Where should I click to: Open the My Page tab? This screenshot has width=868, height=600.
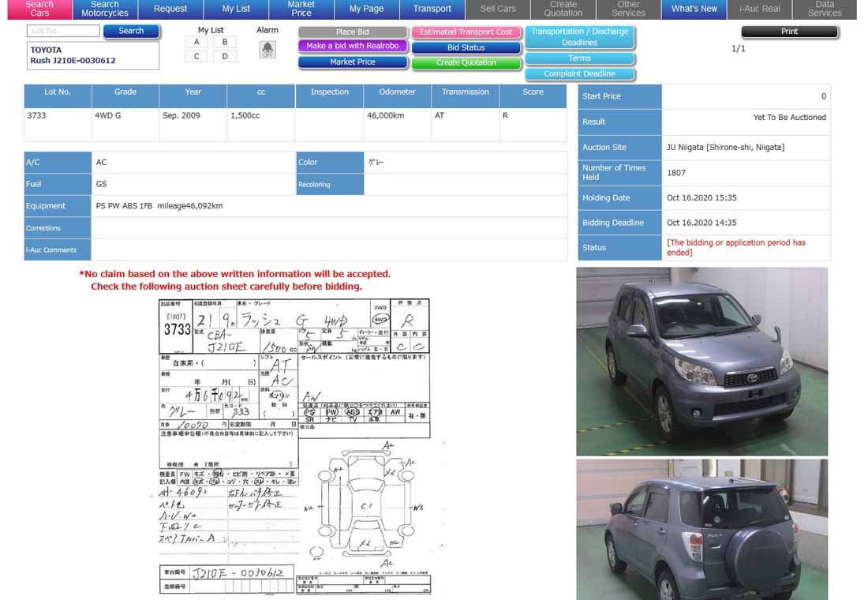tap(366, 9)
